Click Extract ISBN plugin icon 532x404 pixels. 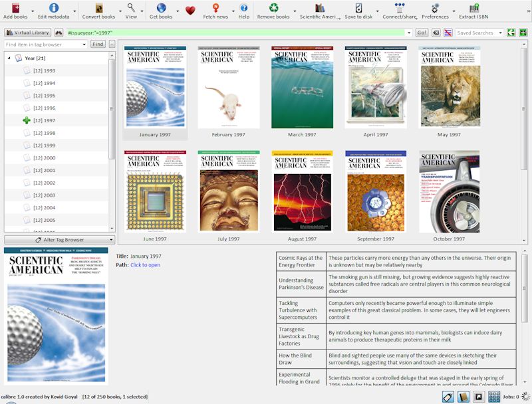473,8
